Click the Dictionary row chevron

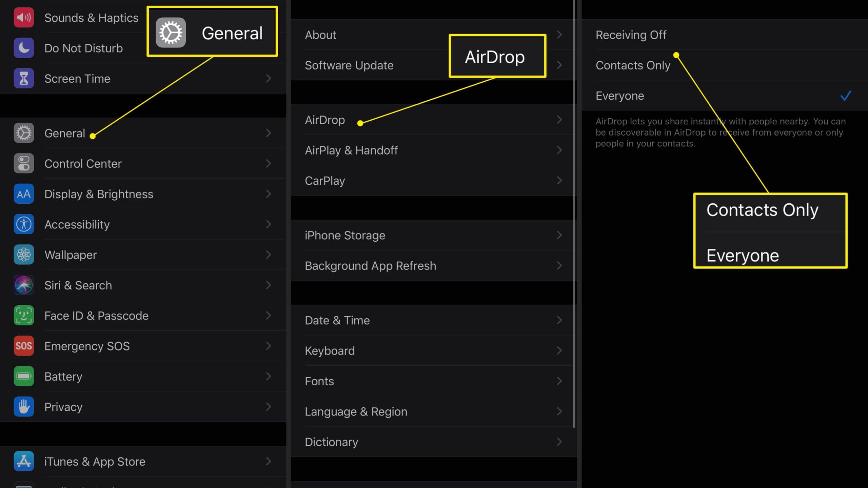[559, 442]
